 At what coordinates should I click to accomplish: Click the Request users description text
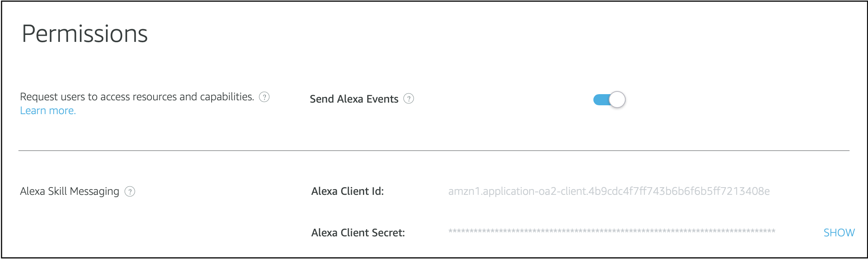tap(137, 97)
